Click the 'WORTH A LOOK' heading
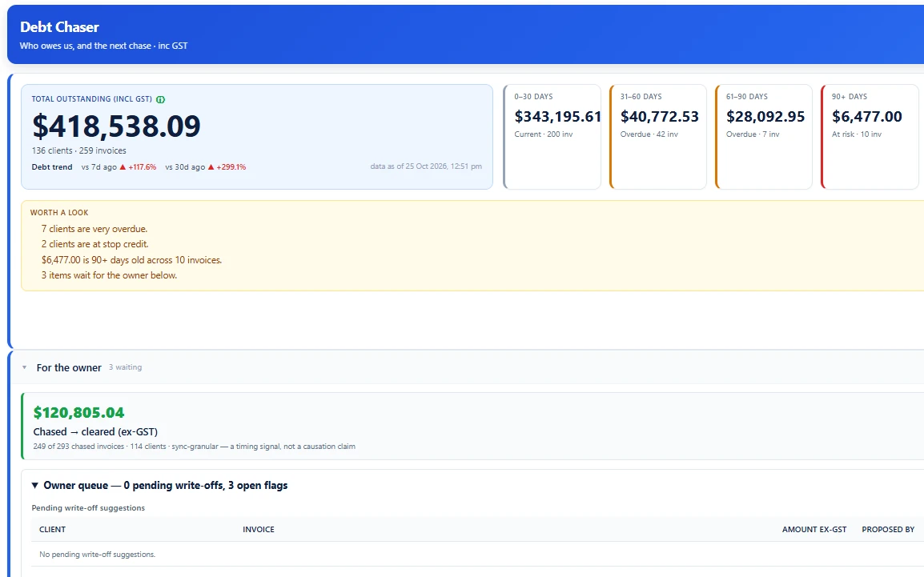The height and width of the screenshot is (577, 924). coord(59,213)
